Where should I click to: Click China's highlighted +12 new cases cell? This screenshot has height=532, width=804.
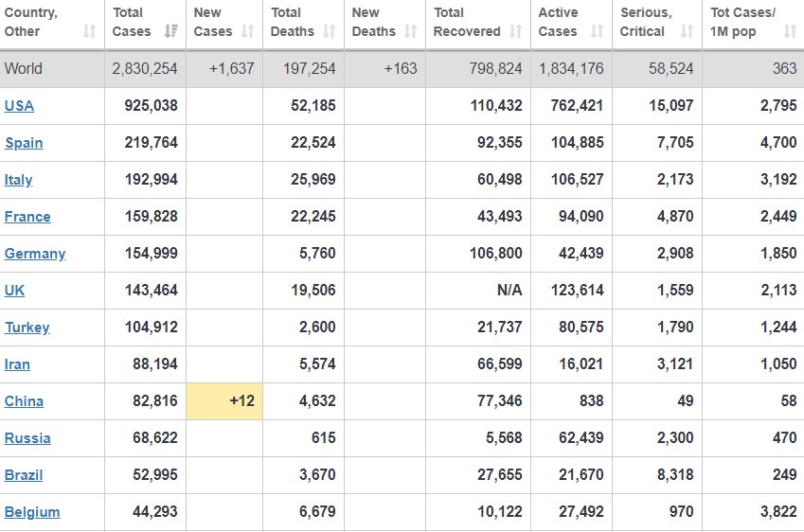(x=224, y=401)
